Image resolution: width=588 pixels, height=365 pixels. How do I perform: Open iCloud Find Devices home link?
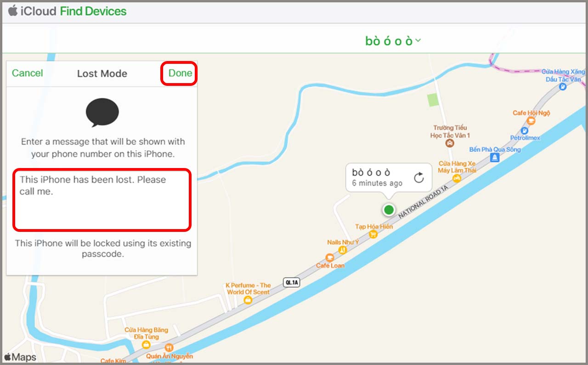(68, 11)
